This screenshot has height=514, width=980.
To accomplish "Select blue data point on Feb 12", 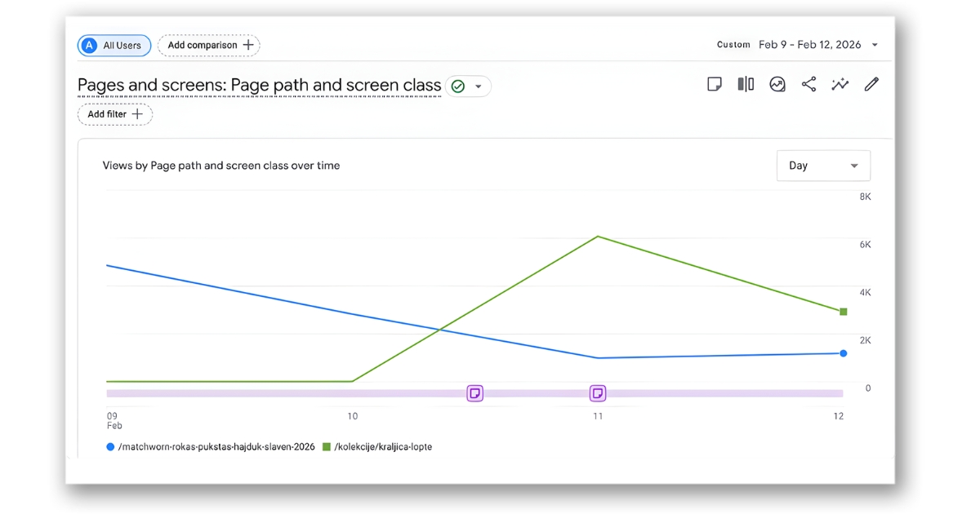I will [x=844, y=353].
